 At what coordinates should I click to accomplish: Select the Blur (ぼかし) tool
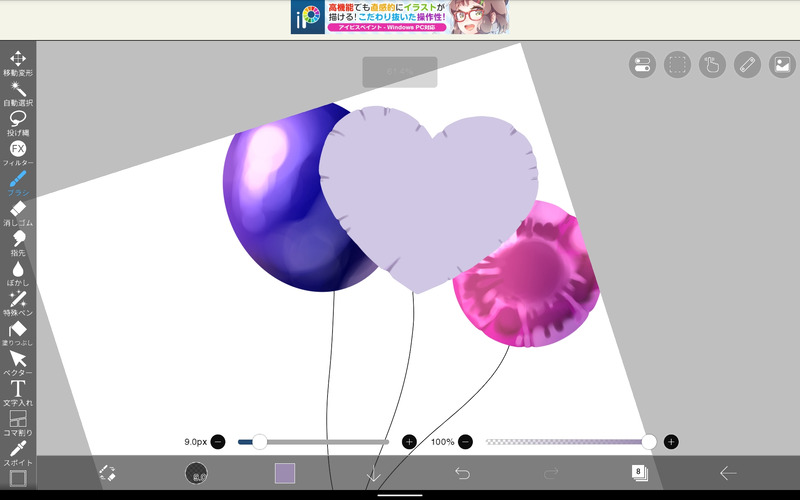[x=18, y=273]
